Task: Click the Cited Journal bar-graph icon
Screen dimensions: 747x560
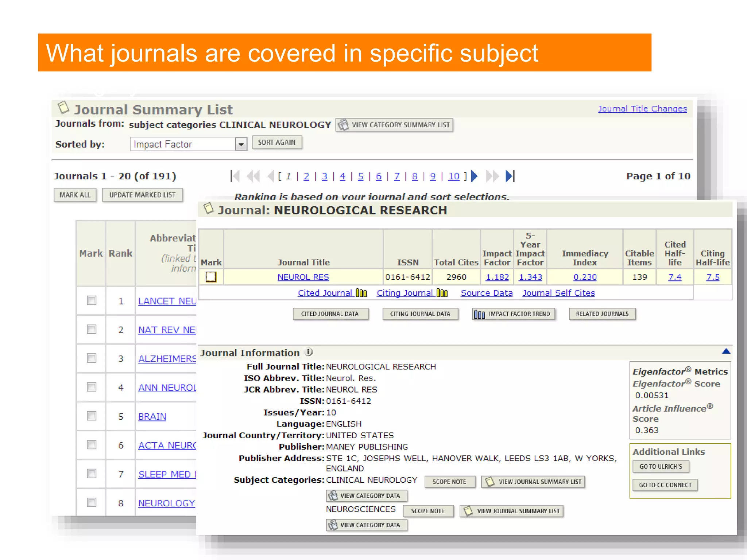Action: 361,293
